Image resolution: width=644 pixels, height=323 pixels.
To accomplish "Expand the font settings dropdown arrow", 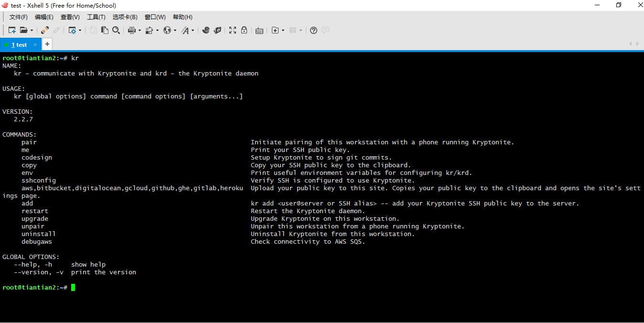I will (193, 30).
